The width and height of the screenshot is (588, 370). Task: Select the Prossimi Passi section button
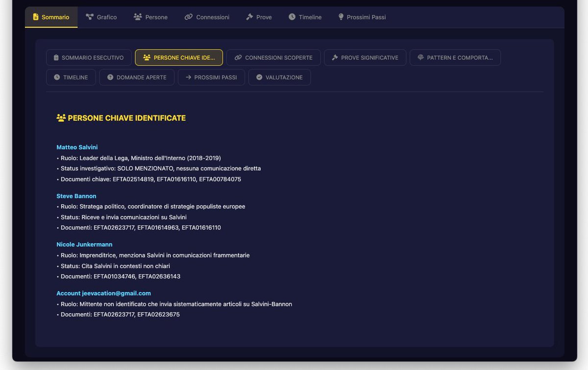click(x=211, y=77)
